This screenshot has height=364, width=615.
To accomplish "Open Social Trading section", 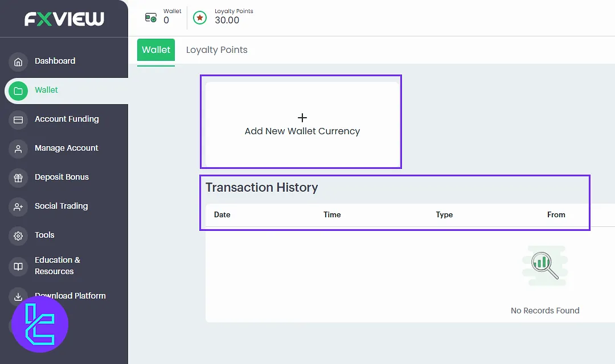I will click(61, 206).
